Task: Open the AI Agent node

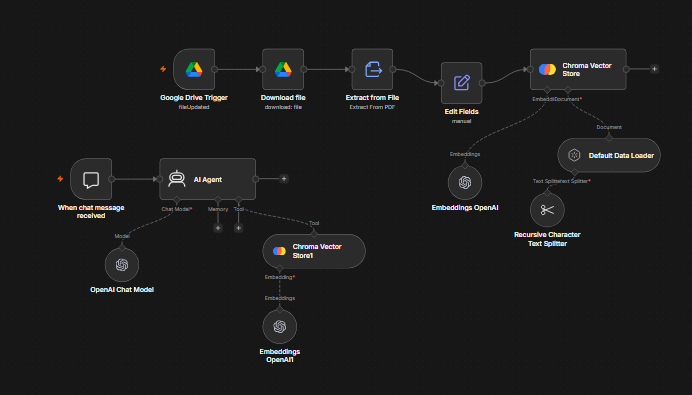Action: [207, 179]
